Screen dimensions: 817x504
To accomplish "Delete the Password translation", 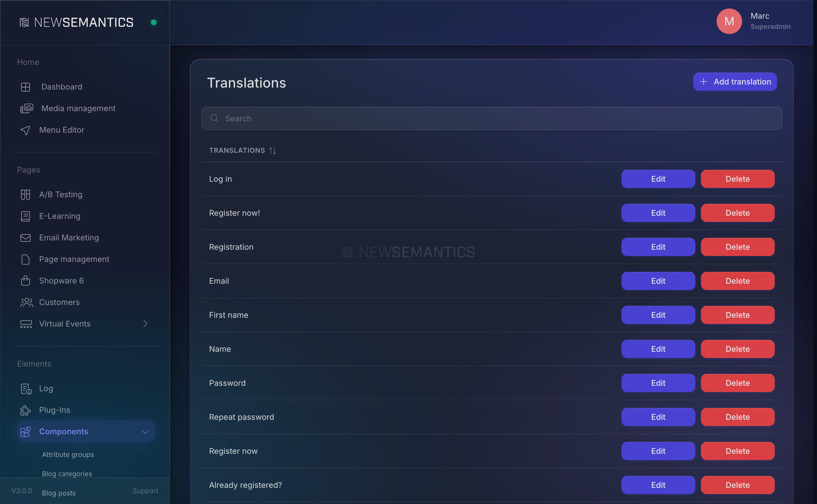I will pyautogui.click(x=738, y=383).
